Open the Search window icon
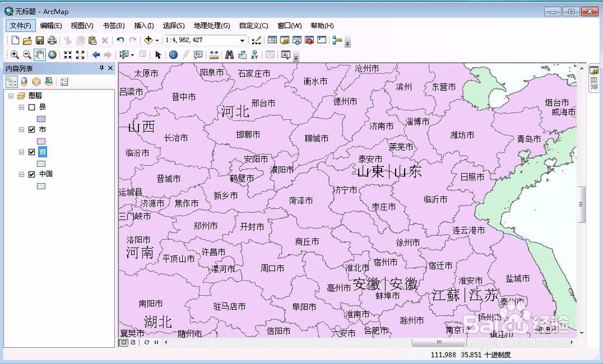The width and height of the screenshot is (603, 364). (297, 40)
